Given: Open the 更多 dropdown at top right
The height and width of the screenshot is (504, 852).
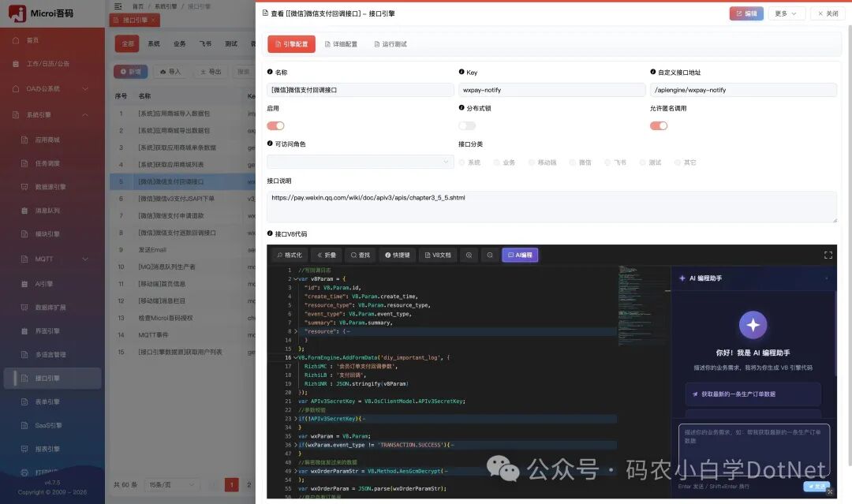Looking at the screenshot, I should (x=784, y=13).
